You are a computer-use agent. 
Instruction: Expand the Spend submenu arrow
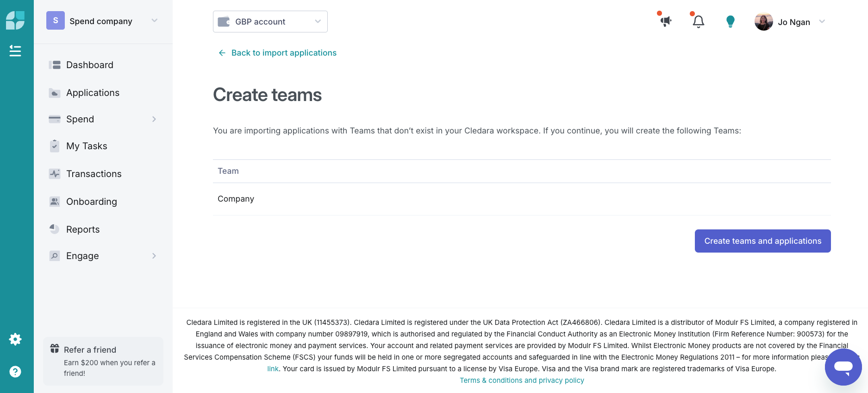154,119
